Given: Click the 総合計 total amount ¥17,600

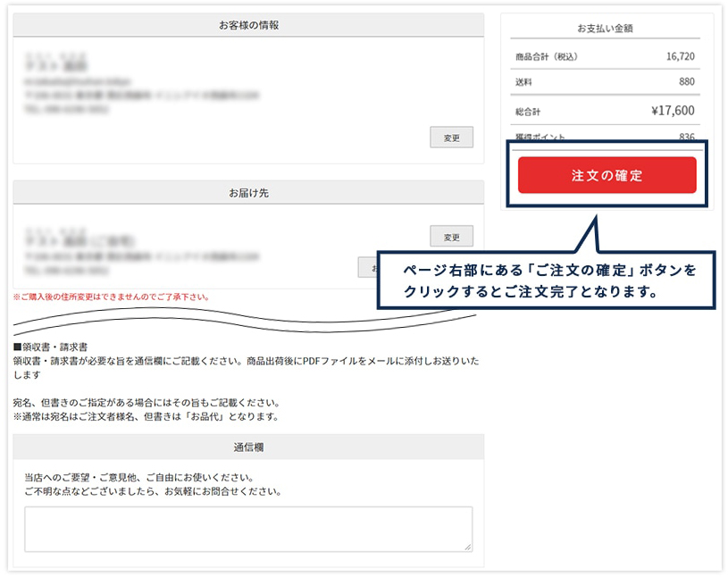Looking at the screenshot, I should coord(604,109).
